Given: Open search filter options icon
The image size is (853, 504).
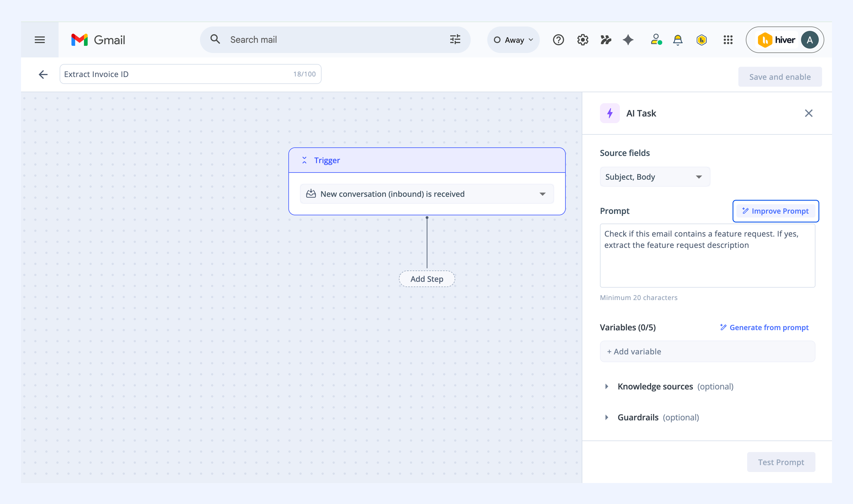Looking at the screenshot, I should (455, 39).
